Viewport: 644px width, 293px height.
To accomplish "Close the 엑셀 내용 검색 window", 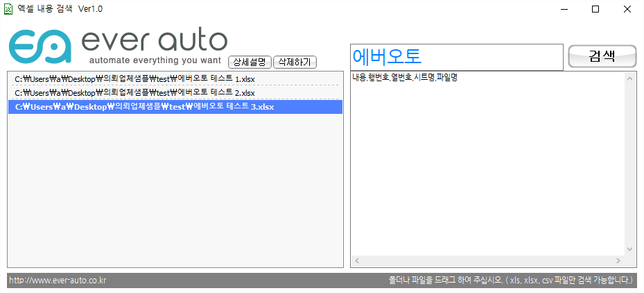I will pos(627,9).
